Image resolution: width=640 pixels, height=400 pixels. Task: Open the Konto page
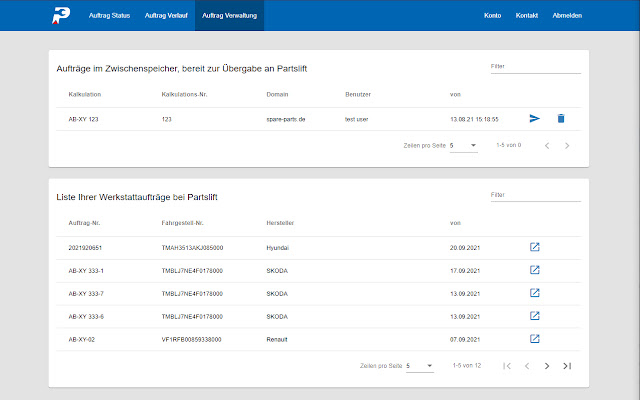coord(492,16)
